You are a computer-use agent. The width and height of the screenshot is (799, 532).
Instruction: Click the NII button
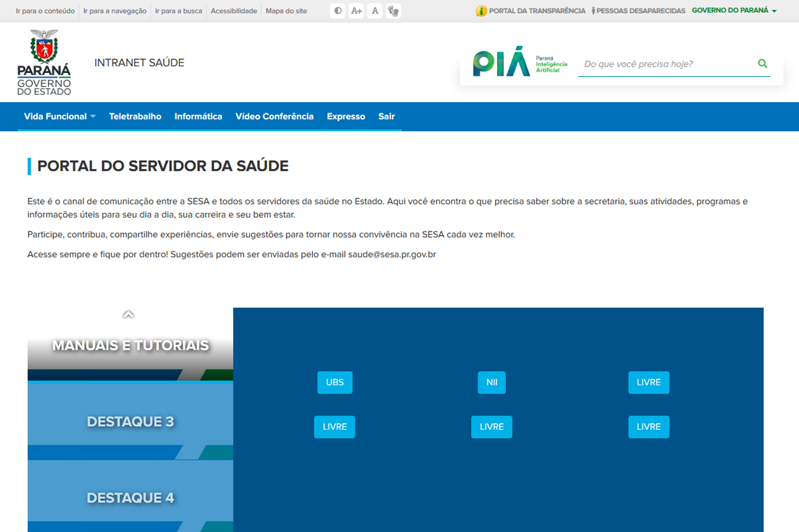[492, 382]
